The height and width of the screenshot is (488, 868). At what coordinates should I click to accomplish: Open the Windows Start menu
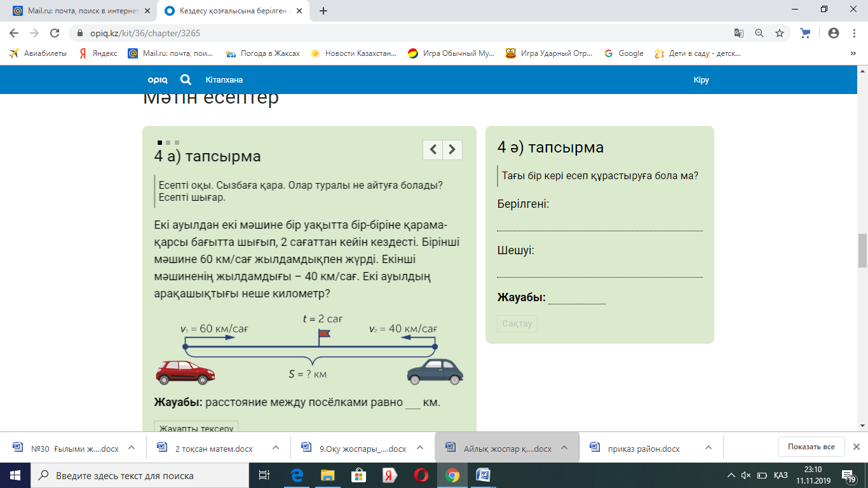(x=15, y=475)
